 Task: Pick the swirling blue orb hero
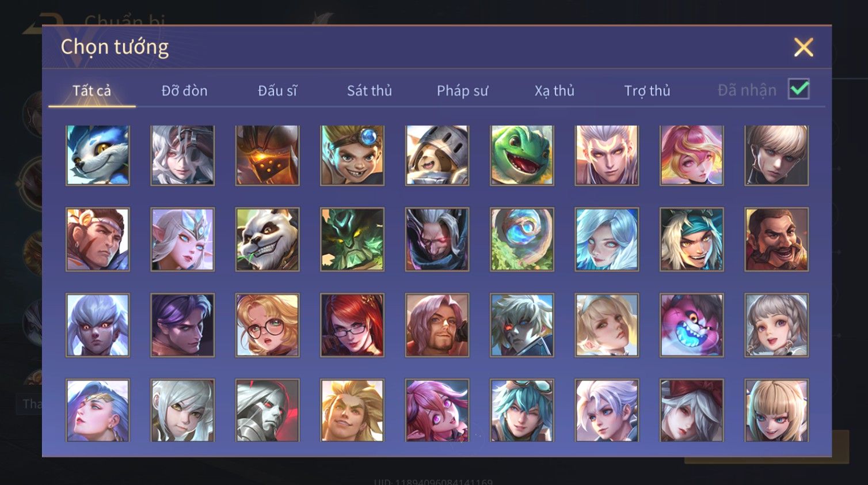pyautogui.click(x=522, y=240)
